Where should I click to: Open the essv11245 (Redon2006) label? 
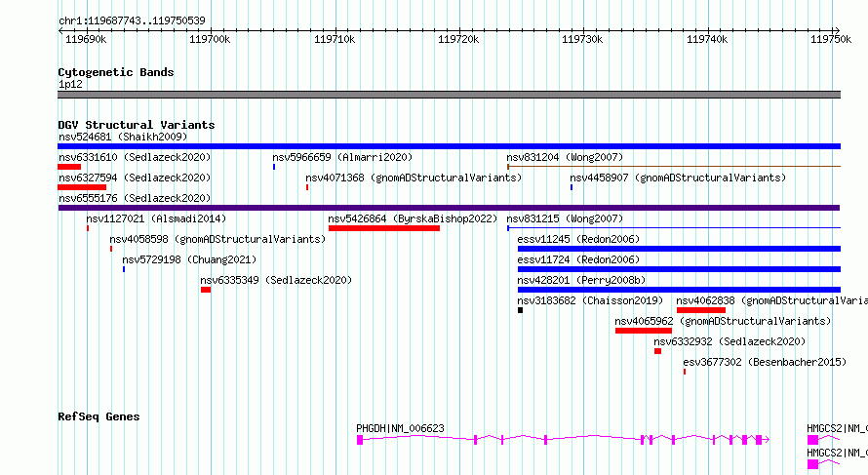tap(578, 239)
